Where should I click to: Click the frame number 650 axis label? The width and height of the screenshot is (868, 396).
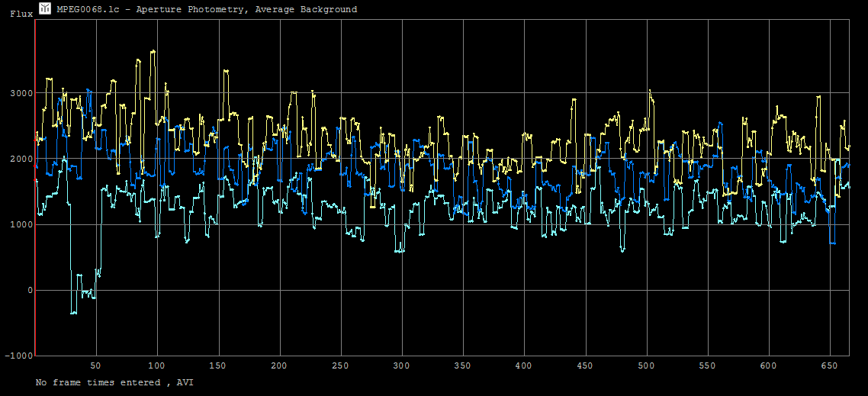pos(829,365)
